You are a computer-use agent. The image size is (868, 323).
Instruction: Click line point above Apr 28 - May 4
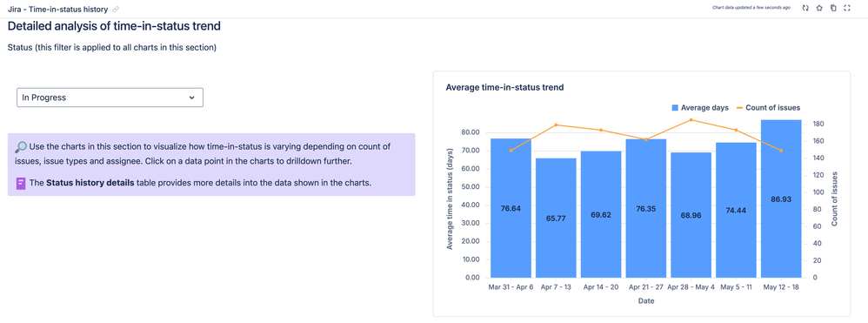pyautogui.click(x=691, y=119)
